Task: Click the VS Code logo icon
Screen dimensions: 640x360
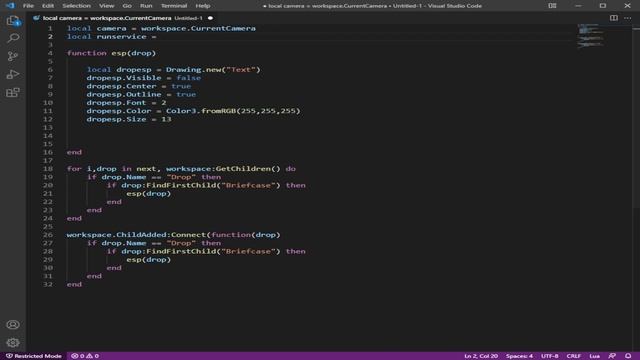Action: click(10, 6)
